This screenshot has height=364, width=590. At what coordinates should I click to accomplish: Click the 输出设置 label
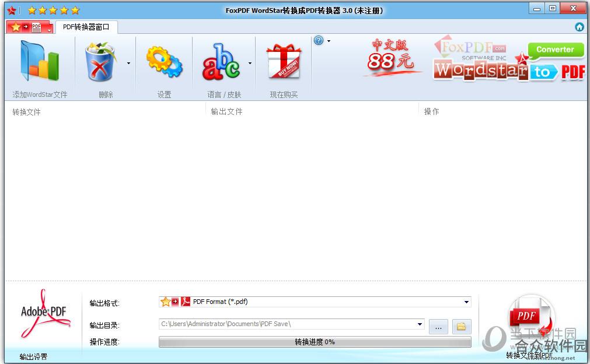[33, 356]
